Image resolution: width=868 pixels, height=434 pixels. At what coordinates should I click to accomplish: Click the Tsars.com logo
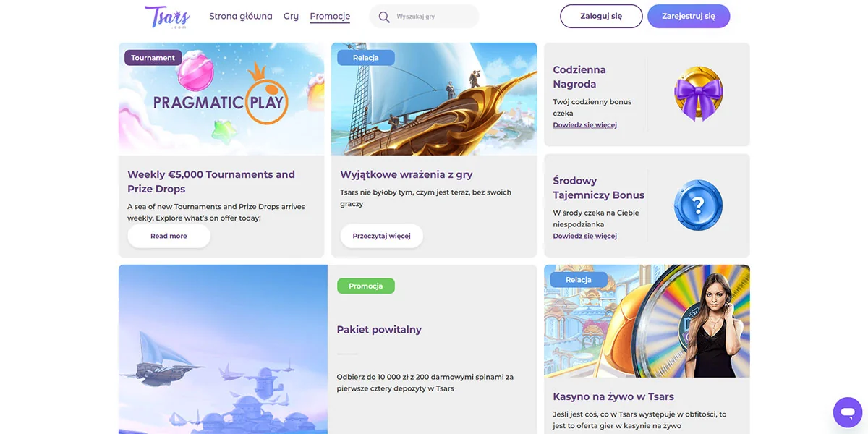(167, 17)
